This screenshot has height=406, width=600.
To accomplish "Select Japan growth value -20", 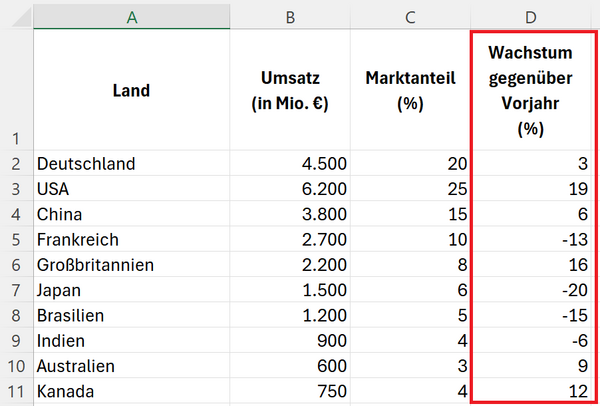I will (534, 290).
